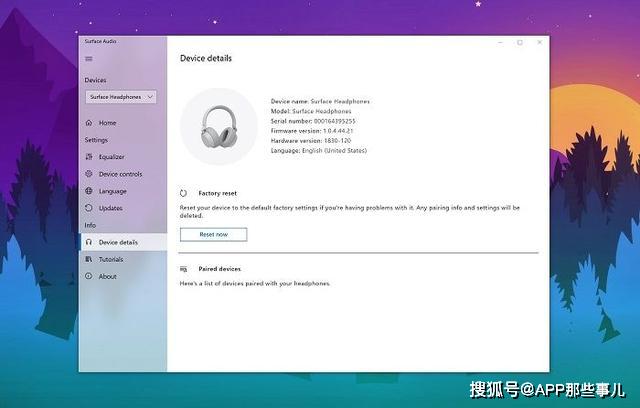Viewport: 640px width, 408px height.
Task: Click the Device details headphones icon
Action: point(89,242)
